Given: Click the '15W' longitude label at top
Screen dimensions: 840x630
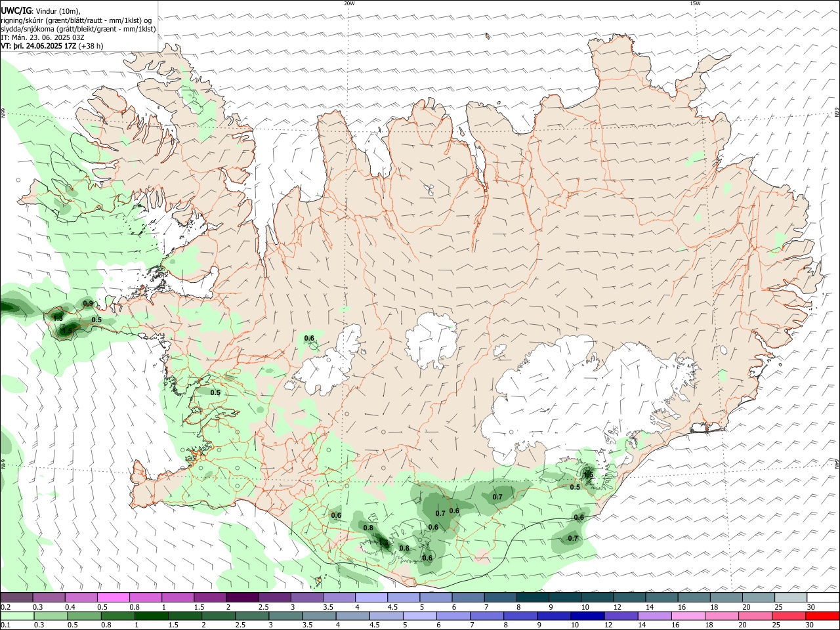Looking at the screenshot, I should click(695, 3).
